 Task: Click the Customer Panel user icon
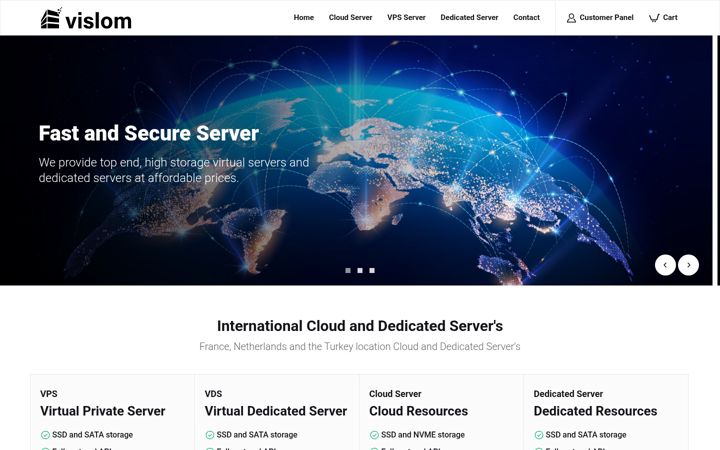coord(571,18)
